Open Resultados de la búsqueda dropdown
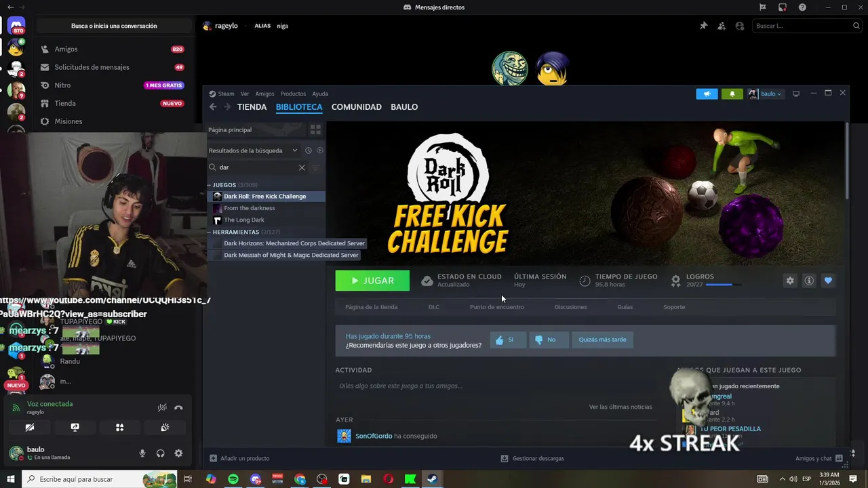Viewport: 868px width, 488px height. coord(253,150)
